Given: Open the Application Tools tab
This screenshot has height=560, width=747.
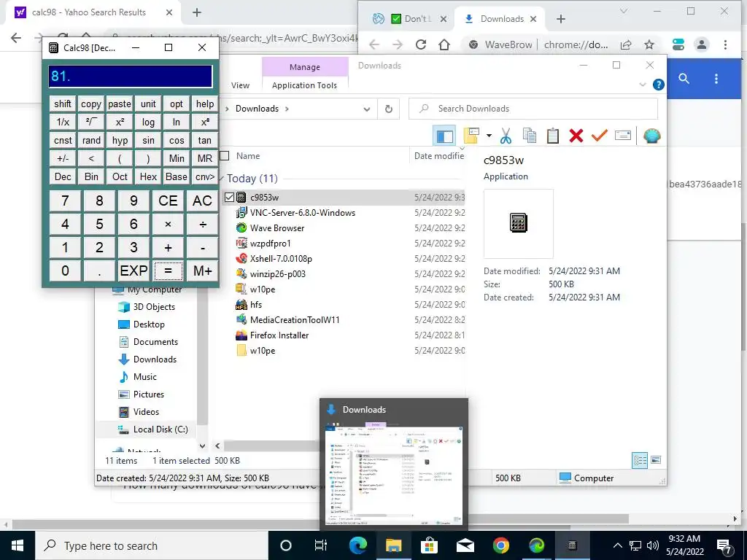Looking at the screenshot, I should pyautogui.click(x=304, y=85).
